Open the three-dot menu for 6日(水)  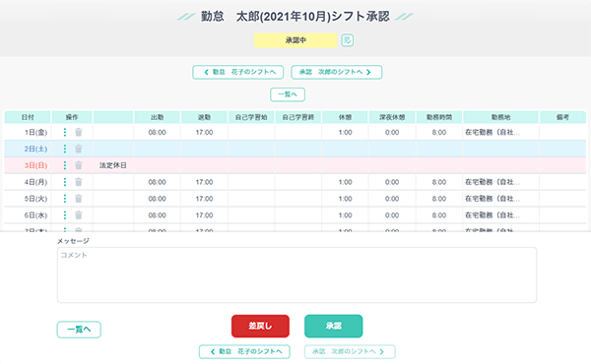click(65, 214)
